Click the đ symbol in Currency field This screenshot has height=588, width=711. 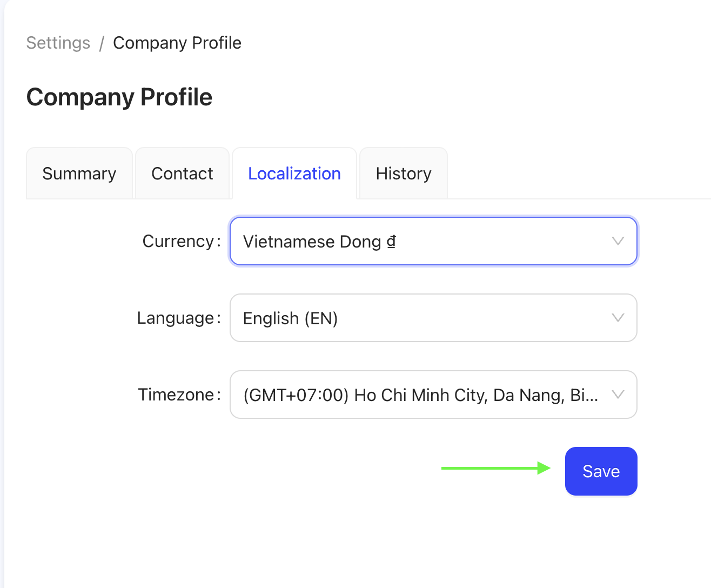(x=391, y=242)
